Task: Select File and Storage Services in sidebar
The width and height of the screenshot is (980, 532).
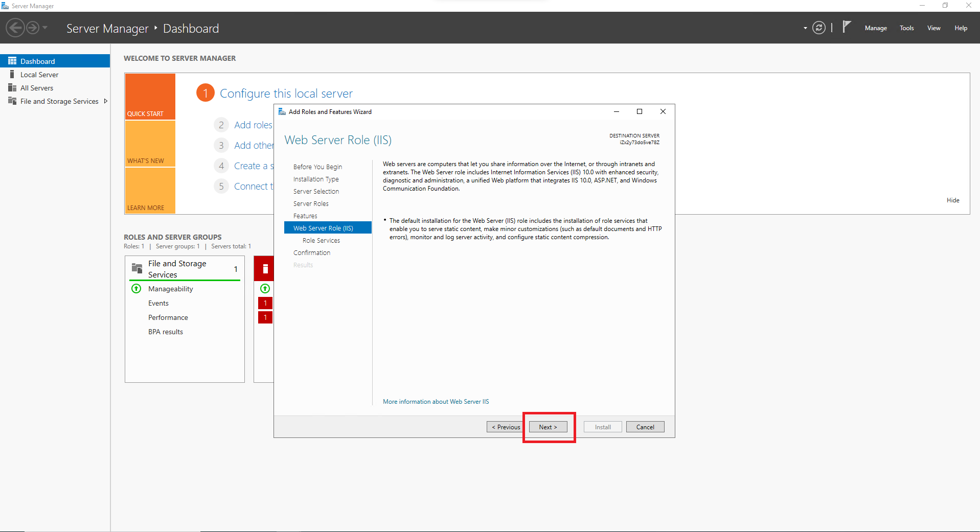Action: coord(55,101)
